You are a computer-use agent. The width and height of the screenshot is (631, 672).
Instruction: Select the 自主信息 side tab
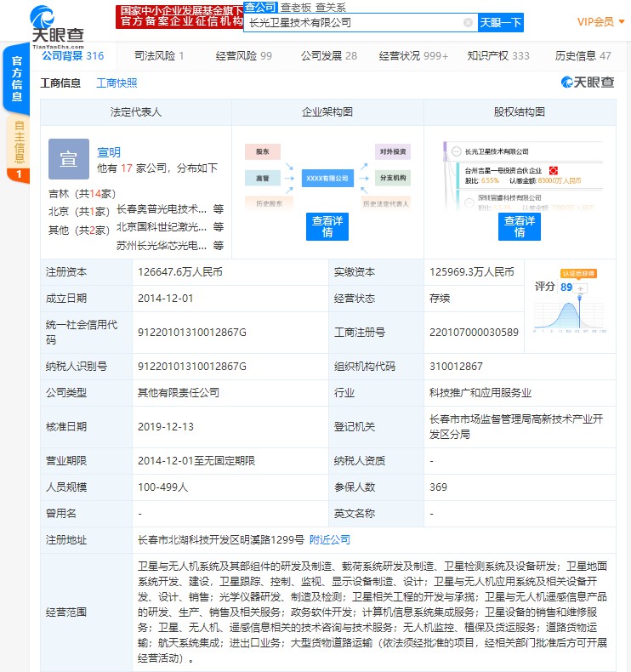(19, 143)
